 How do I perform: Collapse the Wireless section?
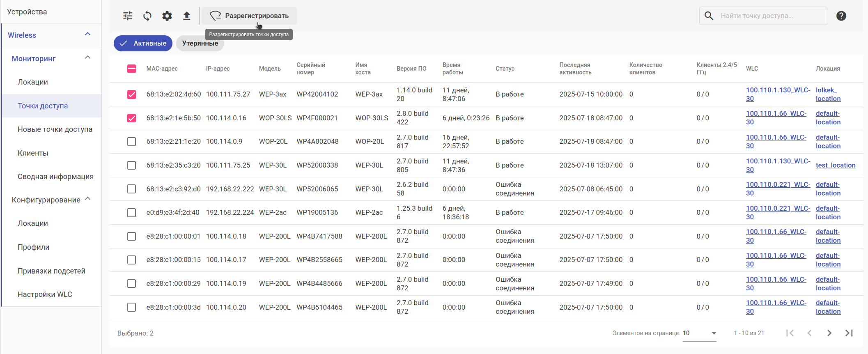click(x=87, y=34)
